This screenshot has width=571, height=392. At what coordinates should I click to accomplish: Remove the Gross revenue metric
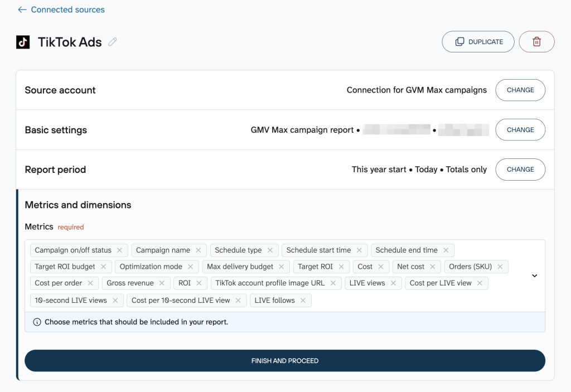click(x=162, y=283)
